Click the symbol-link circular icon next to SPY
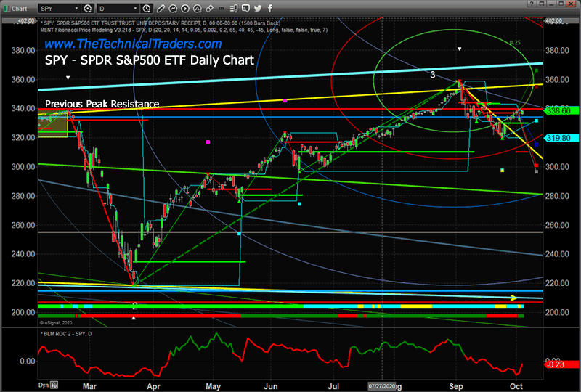The width and height of the screenshot is (581, 392). click(88, 8)
